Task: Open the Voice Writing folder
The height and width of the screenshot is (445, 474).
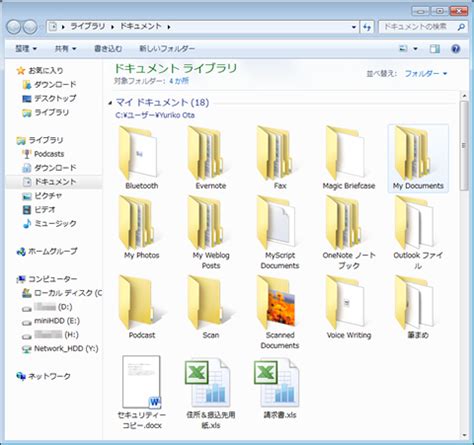Action: [349, 307]
